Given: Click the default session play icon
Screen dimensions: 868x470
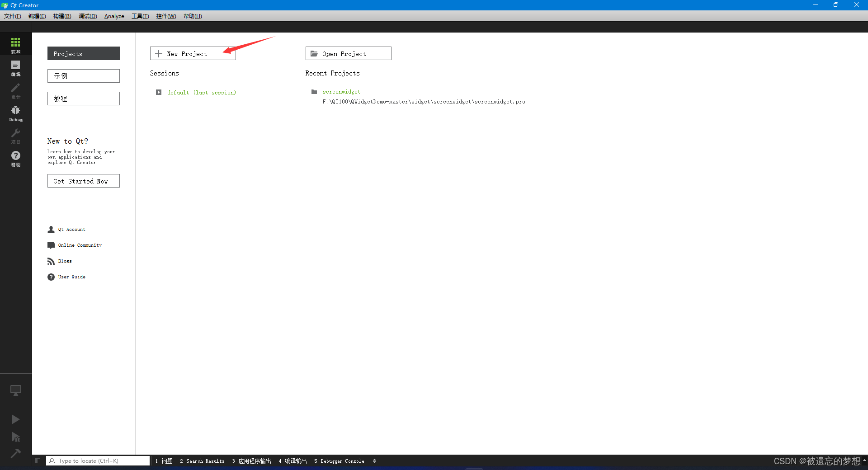Looking at the screenshot, I should click(159, 92).
